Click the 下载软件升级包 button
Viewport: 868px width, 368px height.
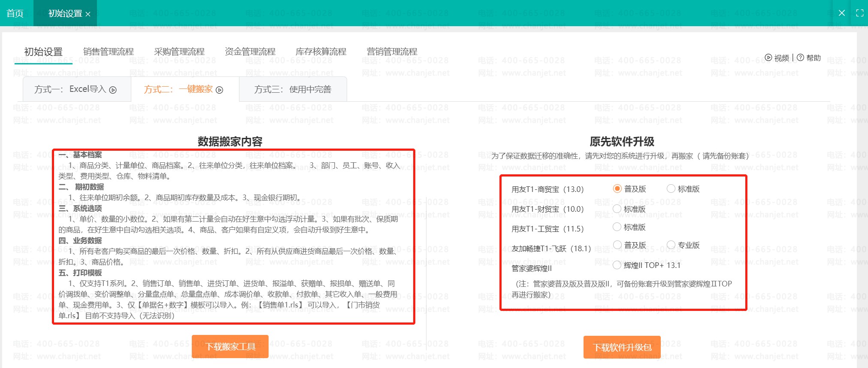pos(622,347)
